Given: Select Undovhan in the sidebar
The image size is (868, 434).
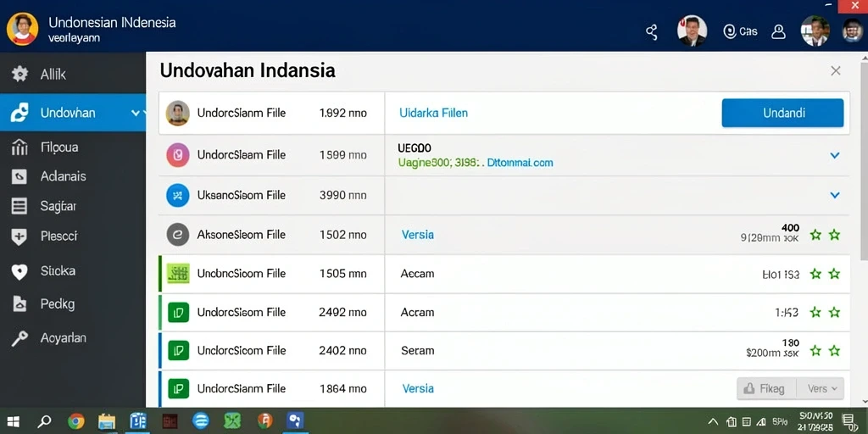Looking at the screenshot, I should pos(73,113).
